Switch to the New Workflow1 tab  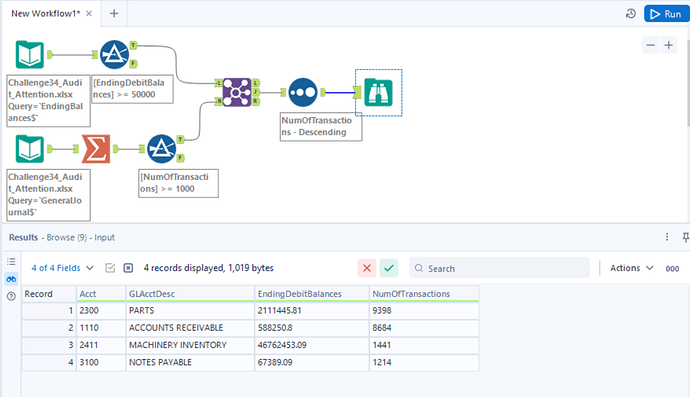46,14
